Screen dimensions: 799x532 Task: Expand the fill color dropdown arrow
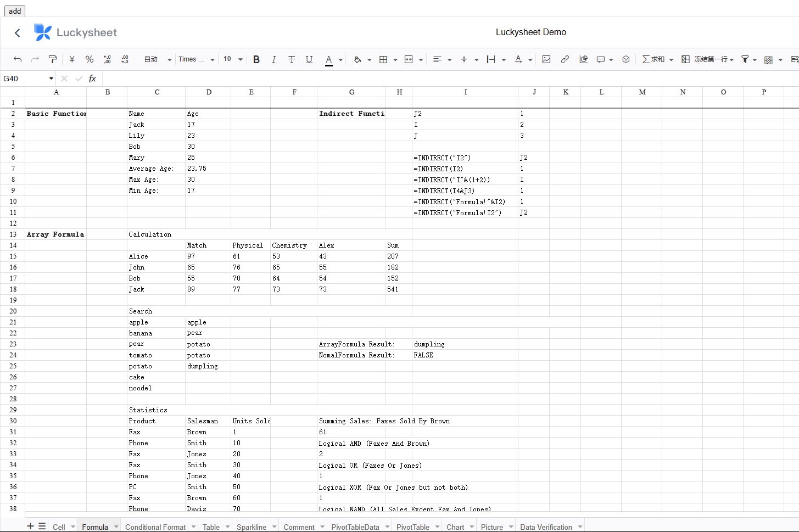coord(369,59)
